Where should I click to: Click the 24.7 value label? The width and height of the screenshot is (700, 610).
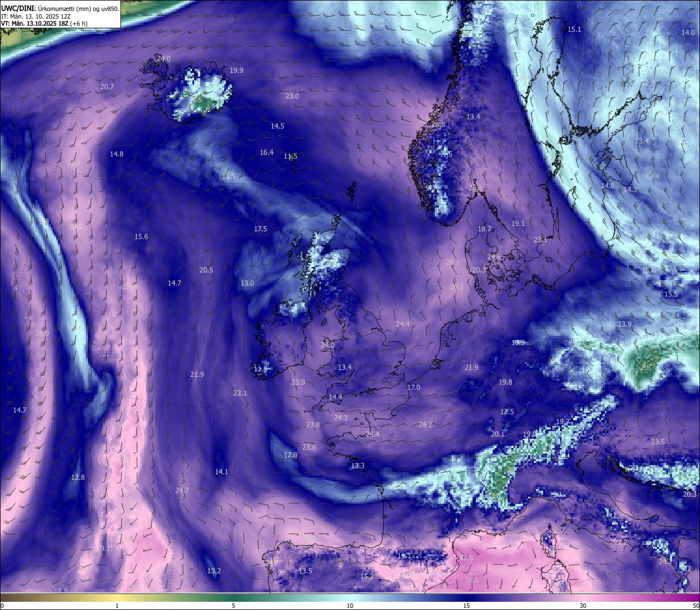point(182,491)
